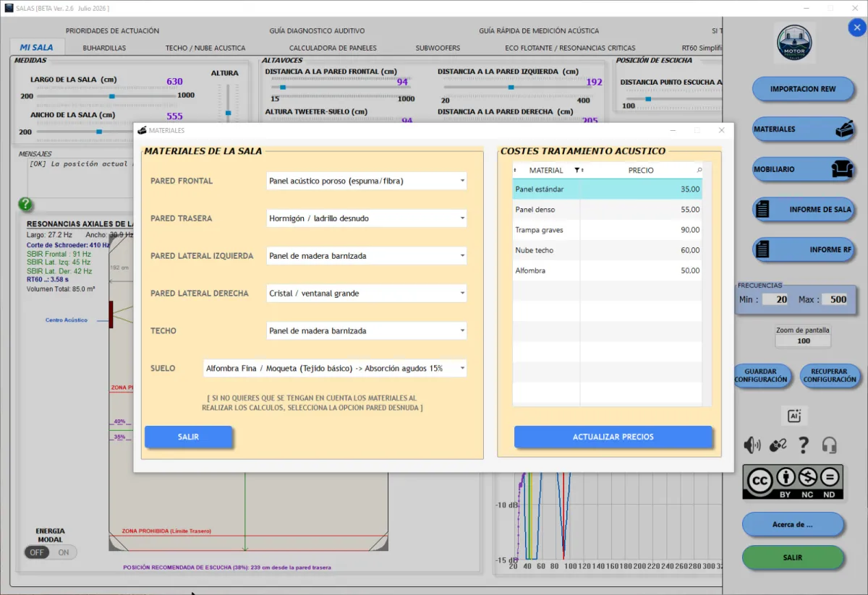Screen dimensions: 868x595
Task: Click the search magnifier in PRECIO header
Action: pyautogui.click(x=699, y=170)
